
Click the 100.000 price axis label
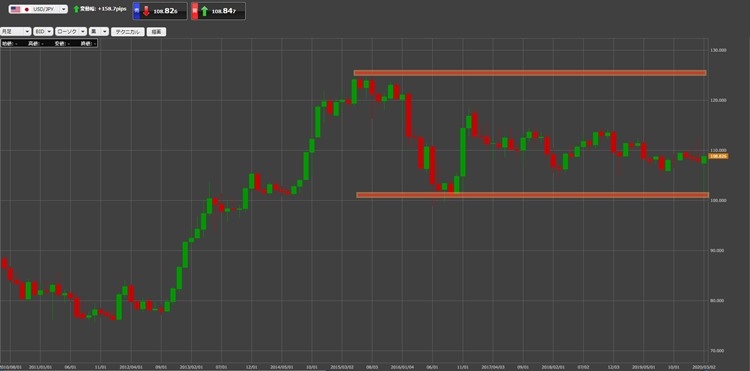[719, 200]
